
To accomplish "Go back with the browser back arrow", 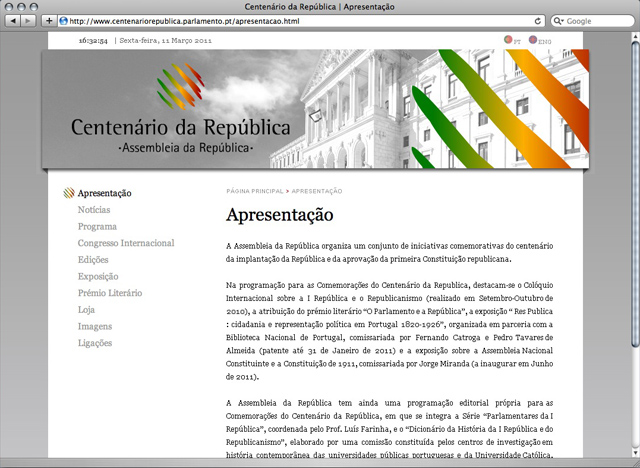I will [13, 21].
